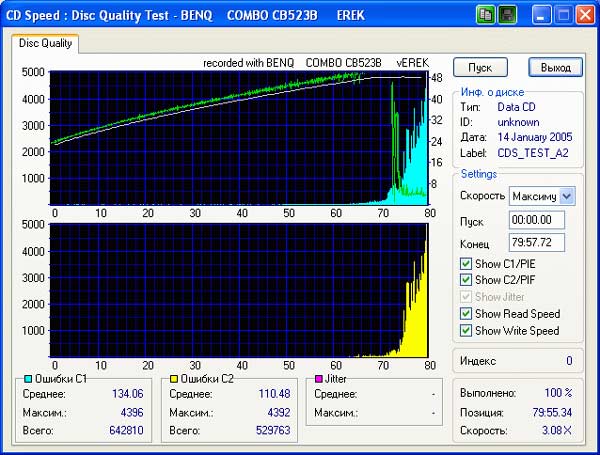This screenshot has width=600, height=455.
Task: Disable the Show Read Speed option
Action: 466,314
